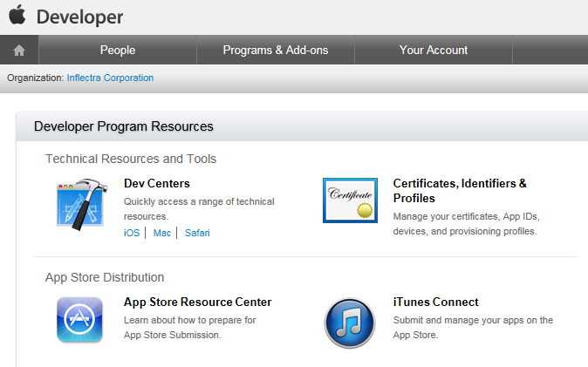Viewport: 588px width, 367px height.
Task: Click the Developer wordmark title
Action: tap(79, 17)
